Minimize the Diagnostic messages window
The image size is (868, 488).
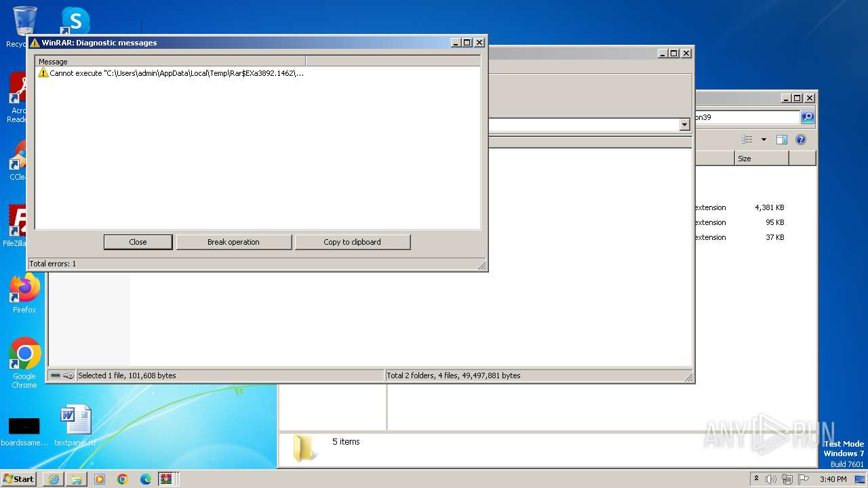tap(456, 42)
